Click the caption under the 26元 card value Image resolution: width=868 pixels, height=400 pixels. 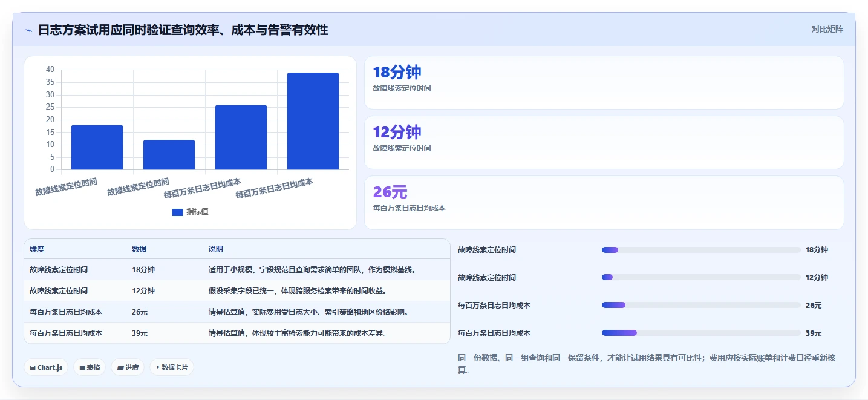click(409, 208)
